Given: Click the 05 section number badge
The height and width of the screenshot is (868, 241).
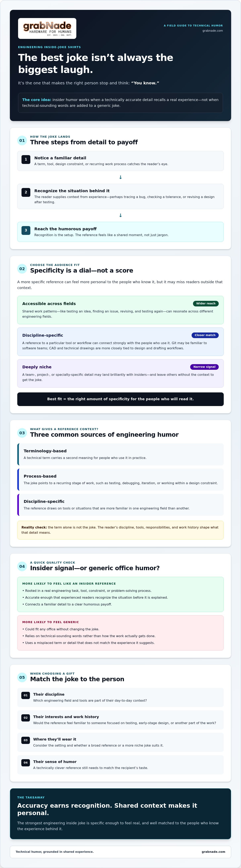Looking at the screenshot, I should coord(22,677).
